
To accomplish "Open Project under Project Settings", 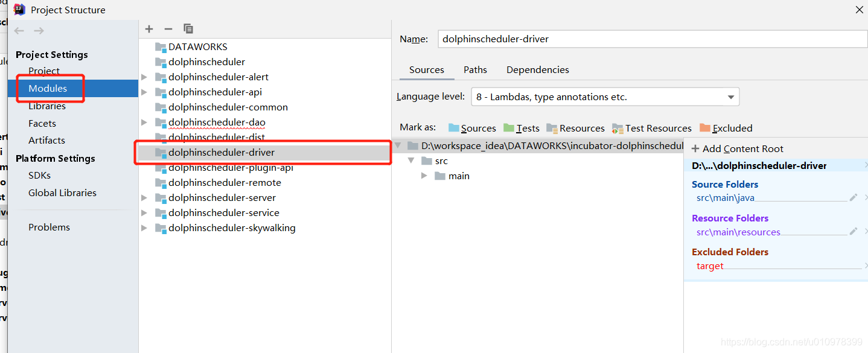I will 44,71.
